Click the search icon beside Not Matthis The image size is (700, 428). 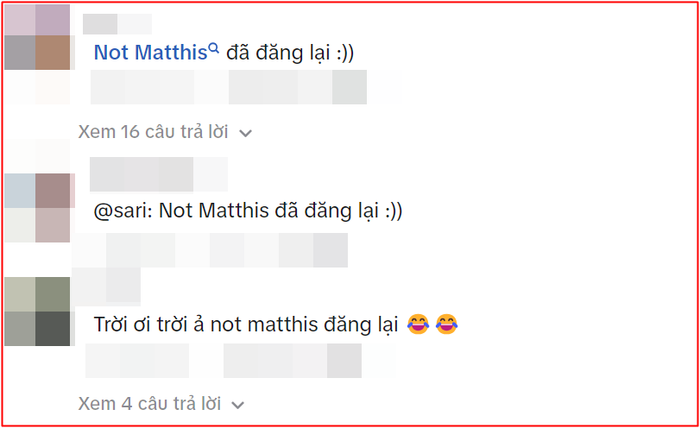[214, 48]
